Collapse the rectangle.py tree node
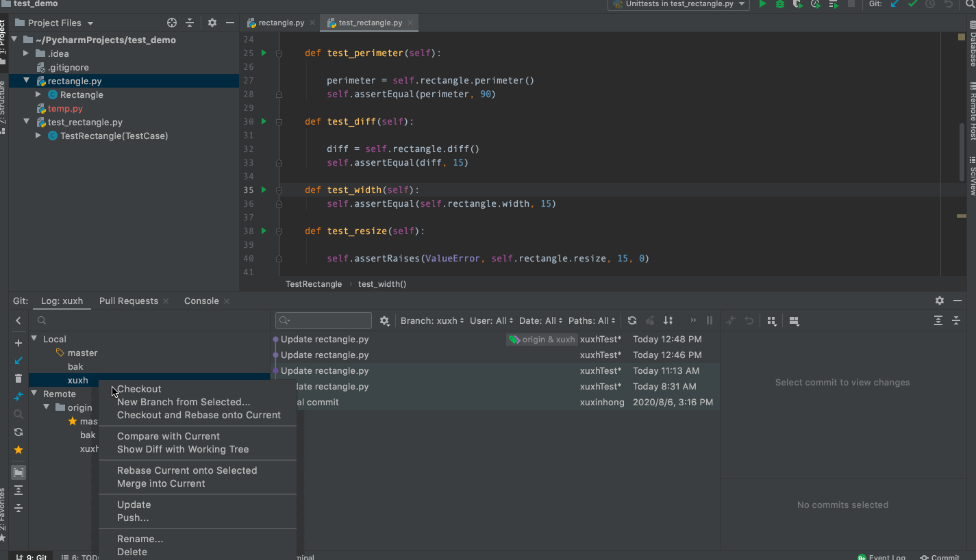 26,81
